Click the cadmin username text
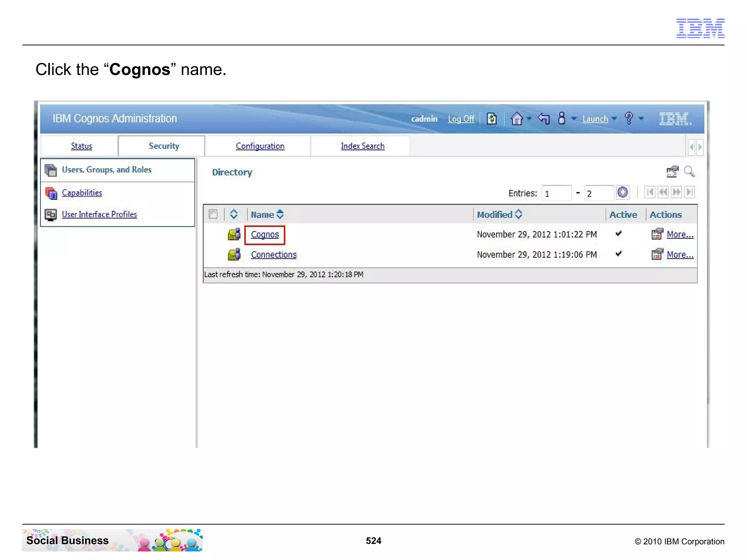The image size is (747, 560). tap(424, 118)
